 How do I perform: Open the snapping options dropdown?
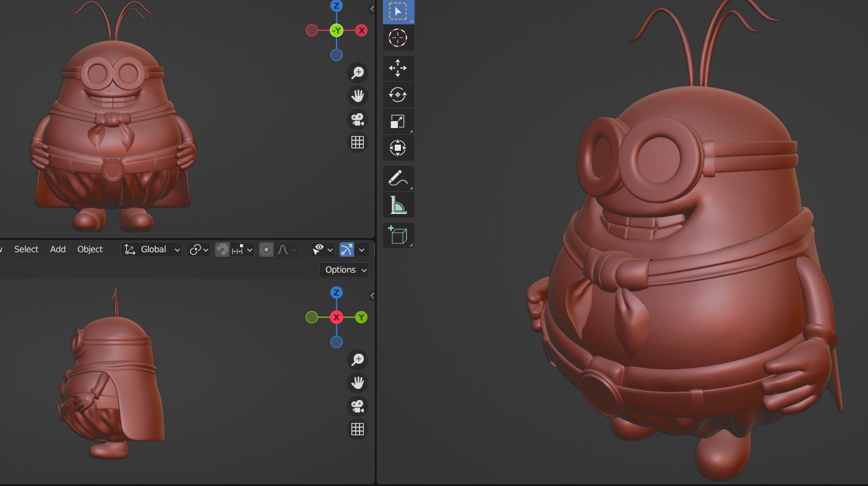pyautogui.click(x=242, y=250)
